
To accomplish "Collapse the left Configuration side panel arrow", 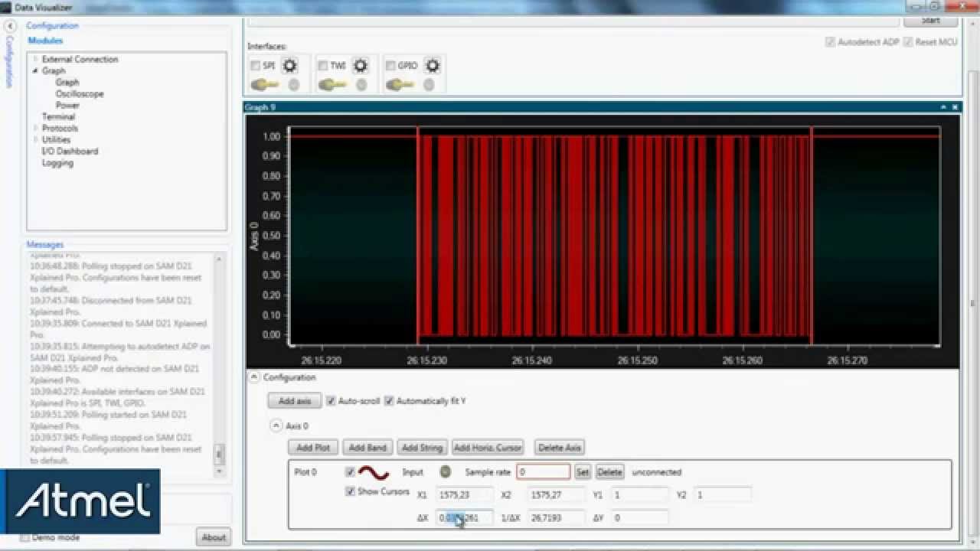I will pyautogui.click(x=10, y=26).
